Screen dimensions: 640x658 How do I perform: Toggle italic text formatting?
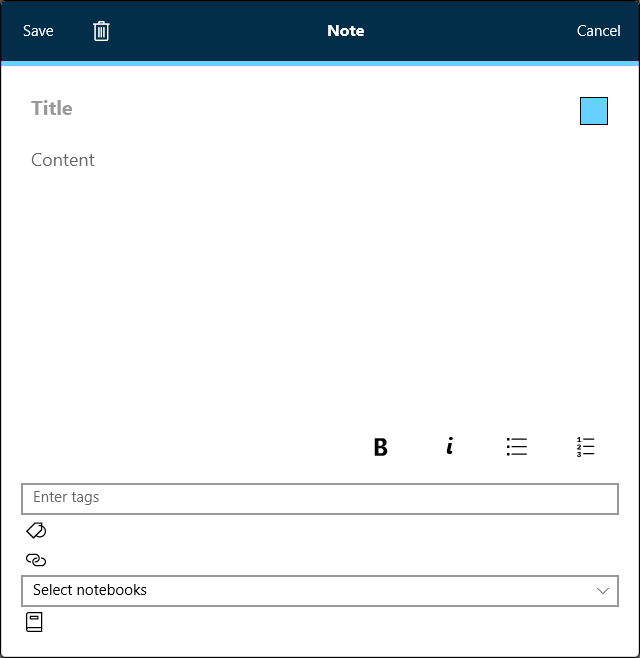pyautogui.click(x=450, y=447)
